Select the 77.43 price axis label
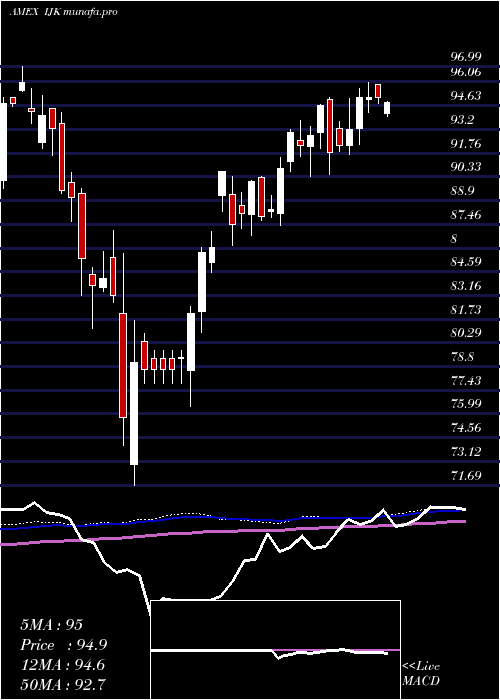 [x=466, y=381]
